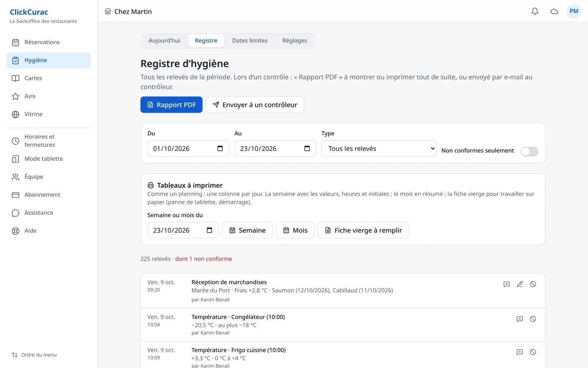Screen dimensions: 588x368
Task: Open calendar picker in Semaine ou mois du field
Action: 209,230
